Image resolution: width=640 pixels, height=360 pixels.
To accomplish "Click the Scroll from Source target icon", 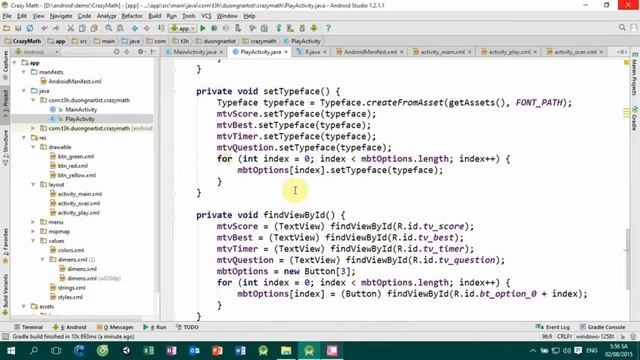I will pos(116,52).
